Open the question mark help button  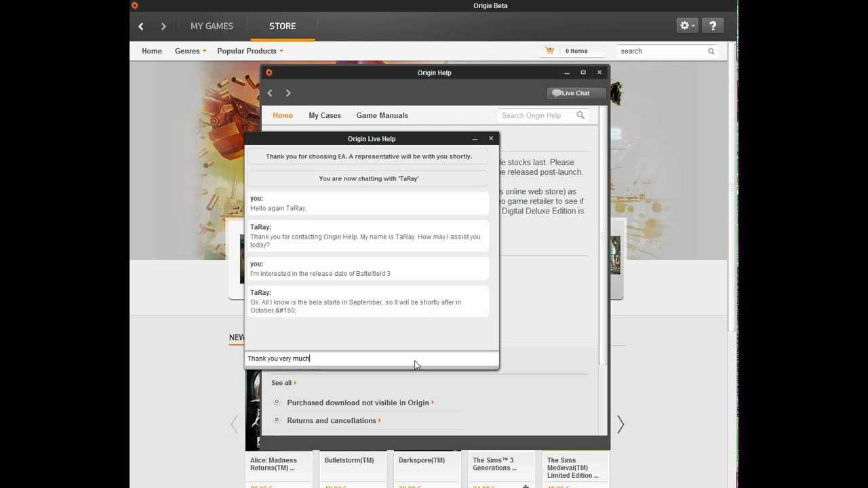point(713,26)
